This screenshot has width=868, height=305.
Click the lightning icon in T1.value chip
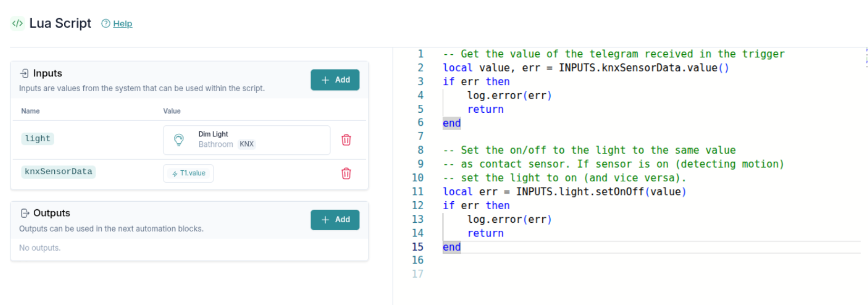175,174
